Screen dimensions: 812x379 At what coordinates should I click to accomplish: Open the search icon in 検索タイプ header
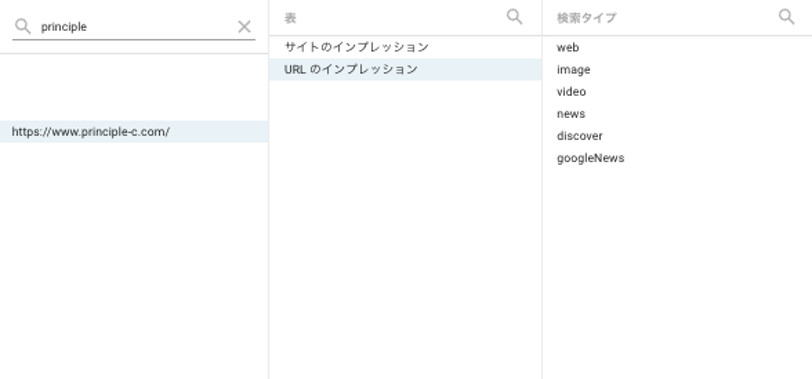tap(786, 17)
